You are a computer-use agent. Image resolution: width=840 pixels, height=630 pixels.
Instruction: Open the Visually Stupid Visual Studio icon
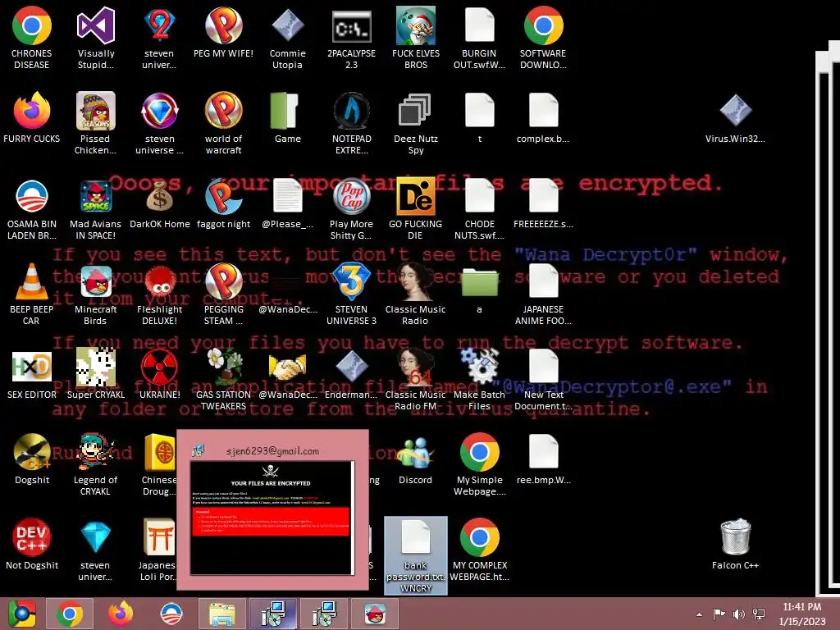pos(95,25)
